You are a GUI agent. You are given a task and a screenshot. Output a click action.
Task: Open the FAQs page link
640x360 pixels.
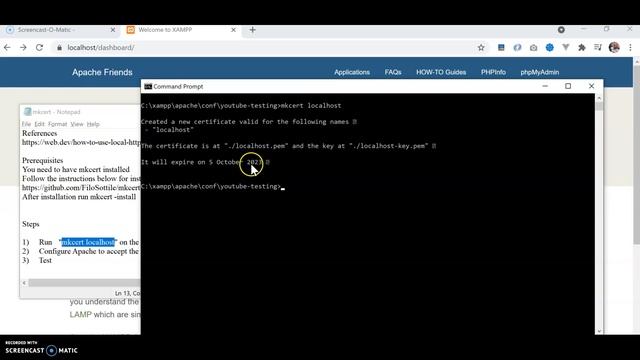click(393, 72)
